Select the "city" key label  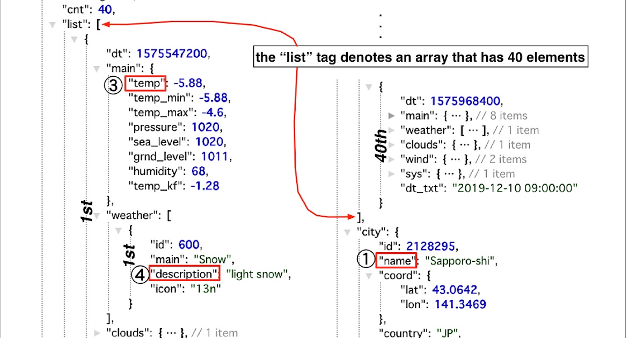[x=371, y=232]
